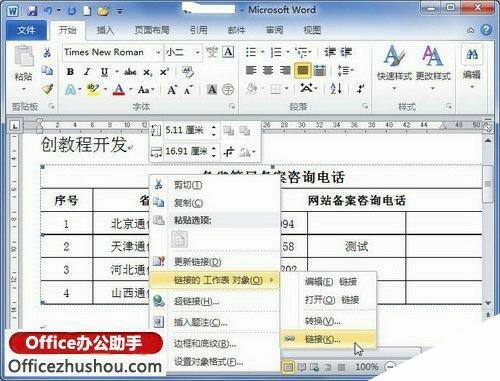The image size is (500, 381).
Task: Apply red font color
Action: tap(119, 89)
